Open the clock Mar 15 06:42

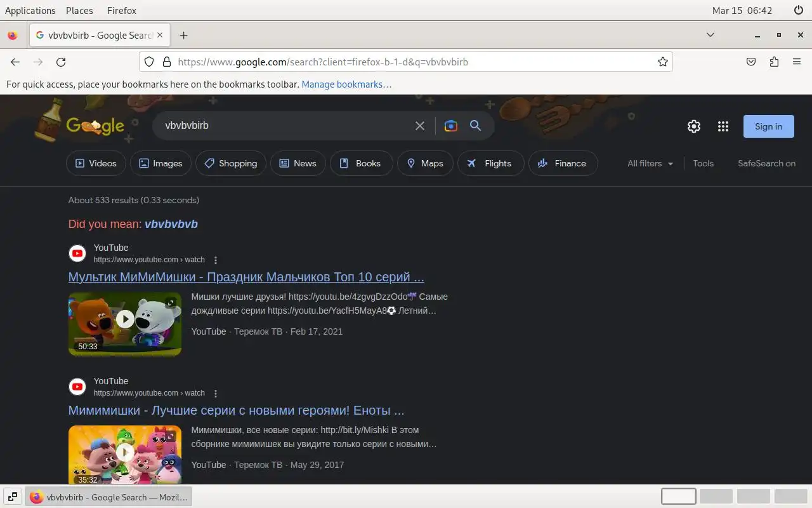pyautogui.click(x=742, y=10)
